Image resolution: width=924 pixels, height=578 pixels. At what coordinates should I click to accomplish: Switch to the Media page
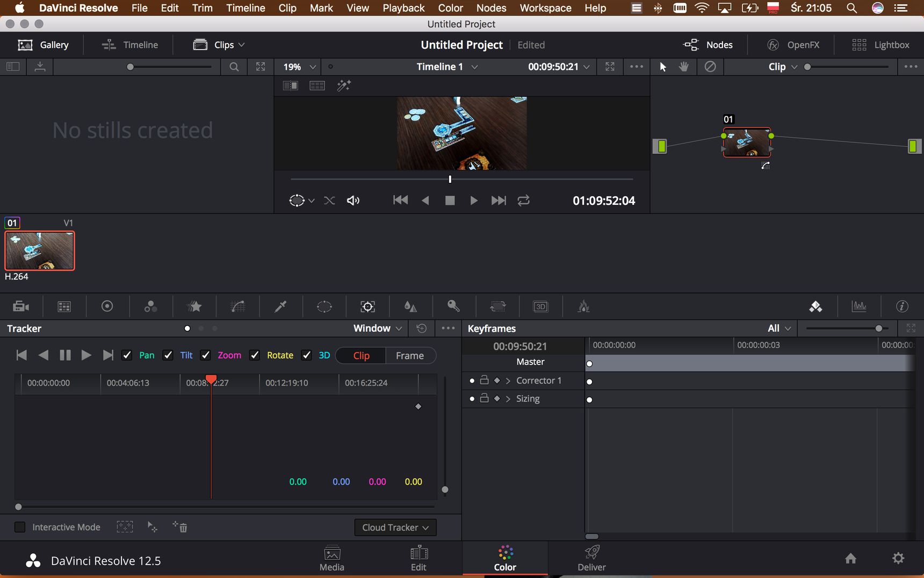point(332,559)
